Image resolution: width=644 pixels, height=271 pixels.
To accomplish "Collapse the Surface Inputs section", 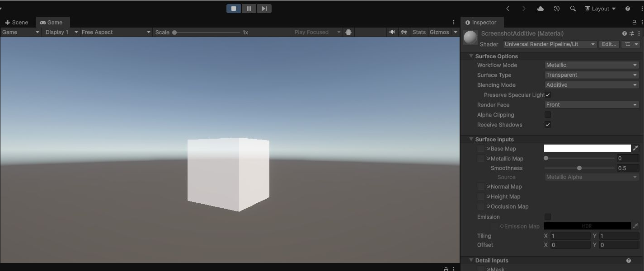I will tap(471, 139).
